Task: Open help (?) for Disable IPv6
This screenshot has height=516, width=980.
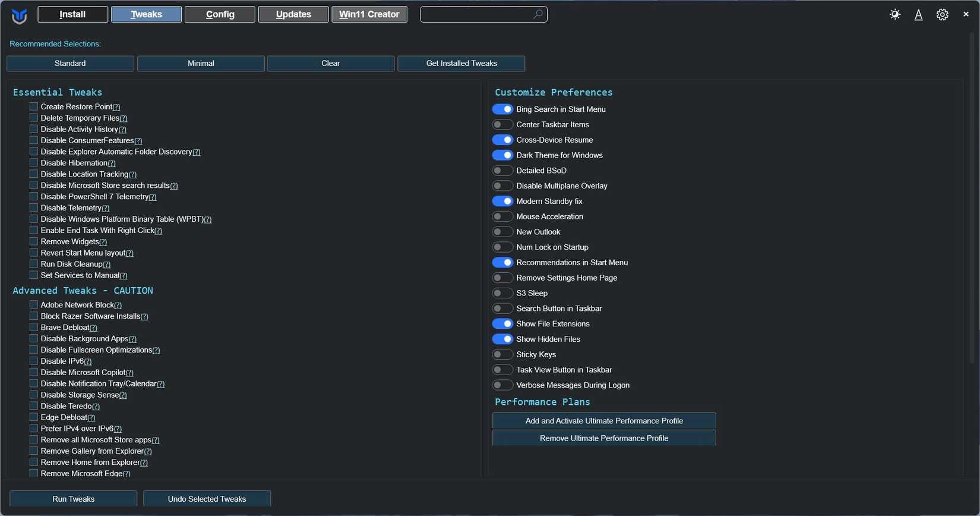Action: coord(88,361)
